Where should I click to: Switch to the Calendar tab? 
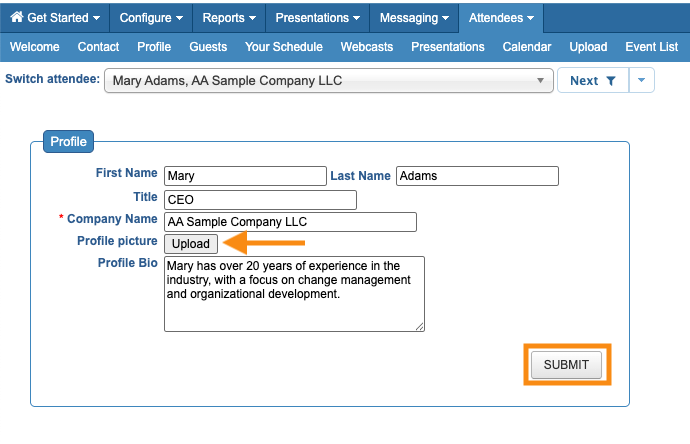527,47
